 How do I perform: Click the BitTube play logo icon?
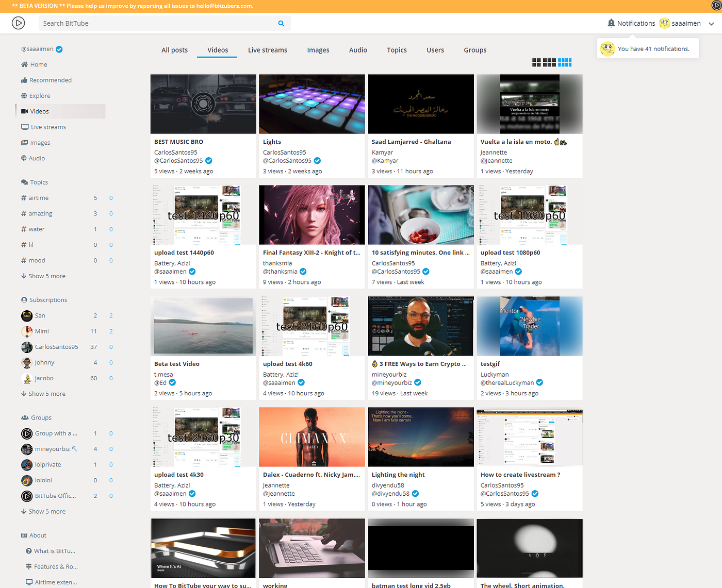18,23
